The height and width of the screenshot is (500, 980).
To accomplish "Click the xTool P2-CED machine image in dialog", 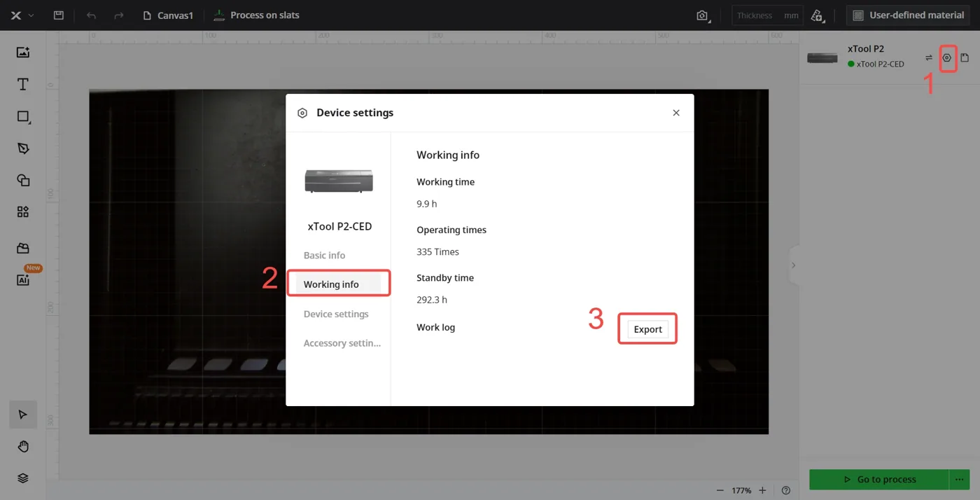I will 339,181.
